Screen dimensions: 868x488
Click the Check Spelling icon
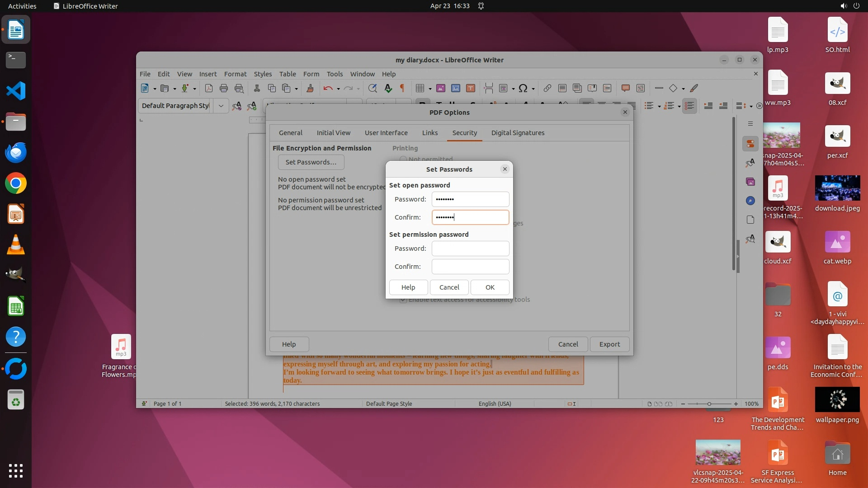point(388,89)
